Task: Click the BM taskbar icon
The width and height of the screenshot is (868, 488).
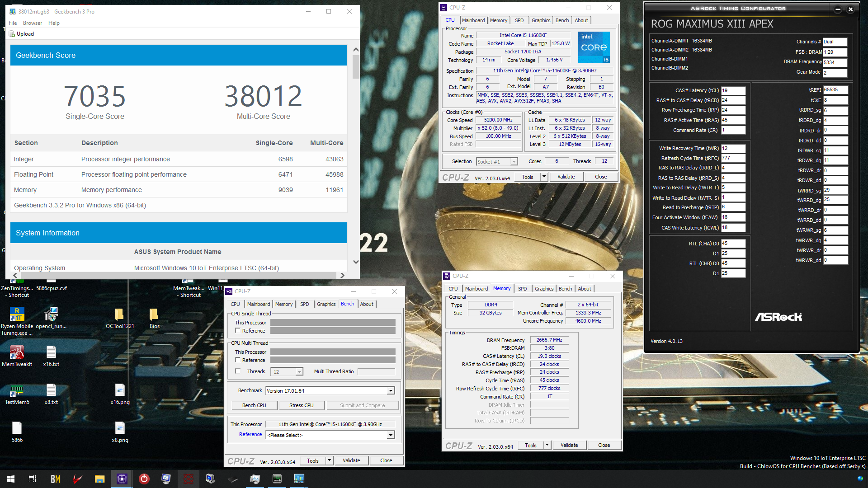Action: pyautogui.click(x=56, y=479)
